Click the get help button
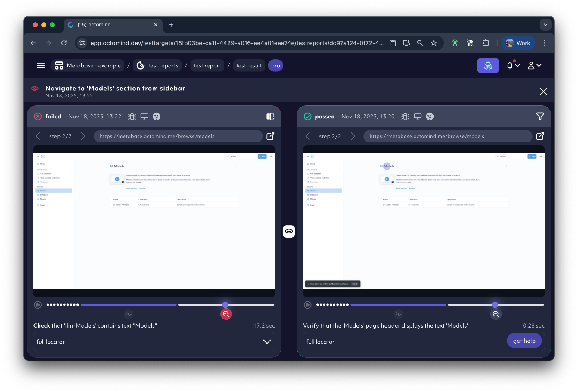This screenshot has height=392, width=578. coord(524,341)
